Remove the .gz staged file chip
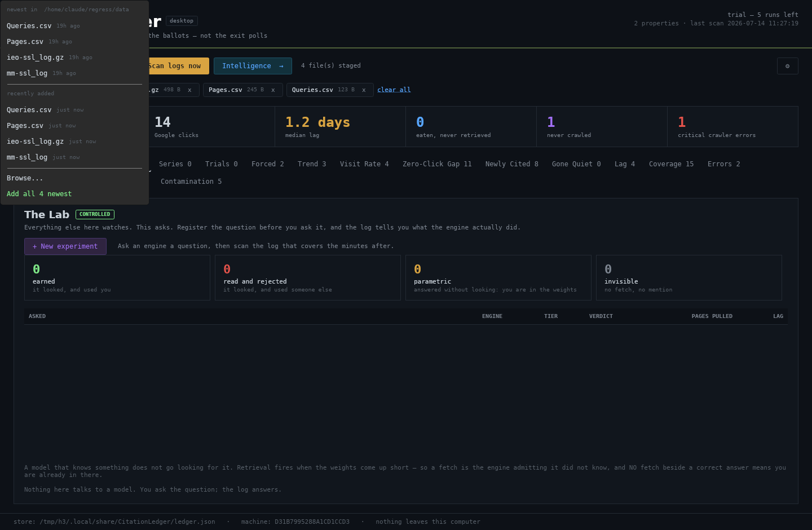 point(189,90)
